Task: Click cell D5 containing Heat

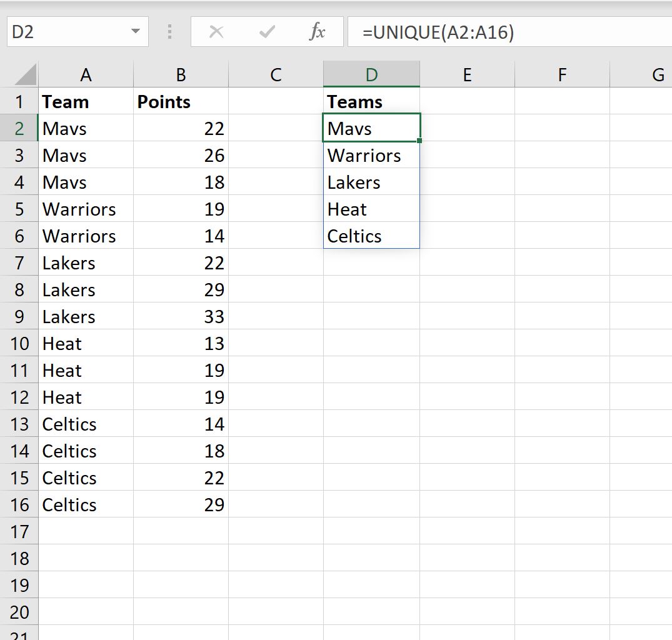Action: coord(371,209)
